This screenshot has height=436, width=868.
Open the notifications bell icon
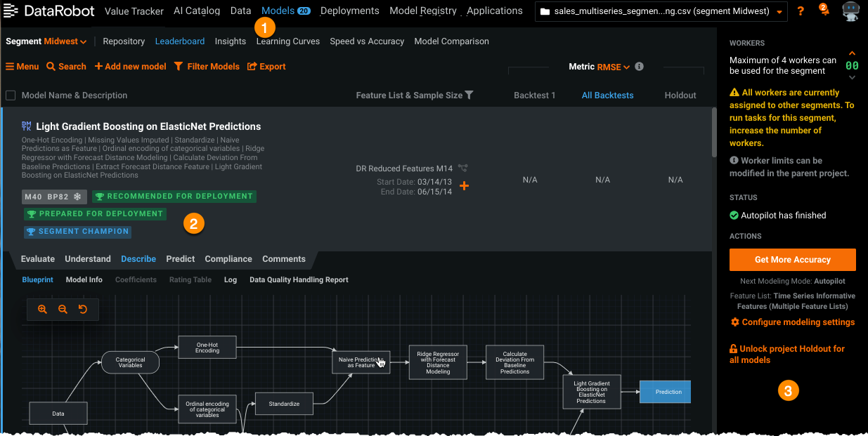tap(824, 10)
